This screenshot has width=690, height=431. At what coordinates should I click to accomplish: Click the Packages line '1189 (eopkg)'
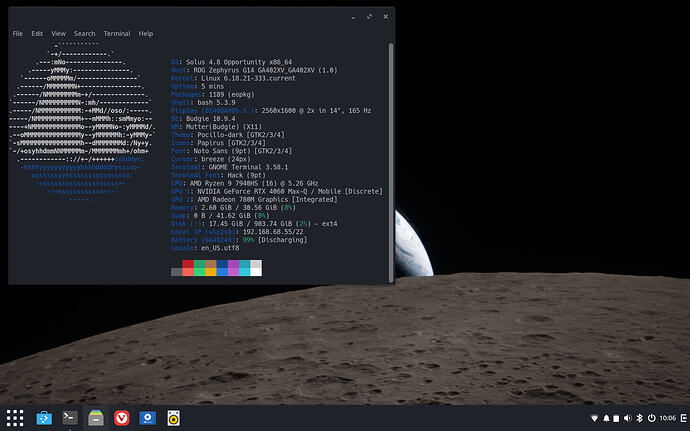tap(213, 94)
